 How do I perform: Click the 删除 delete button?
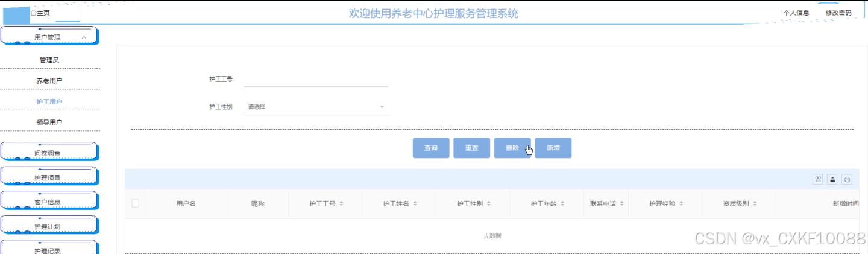(512, 148)
